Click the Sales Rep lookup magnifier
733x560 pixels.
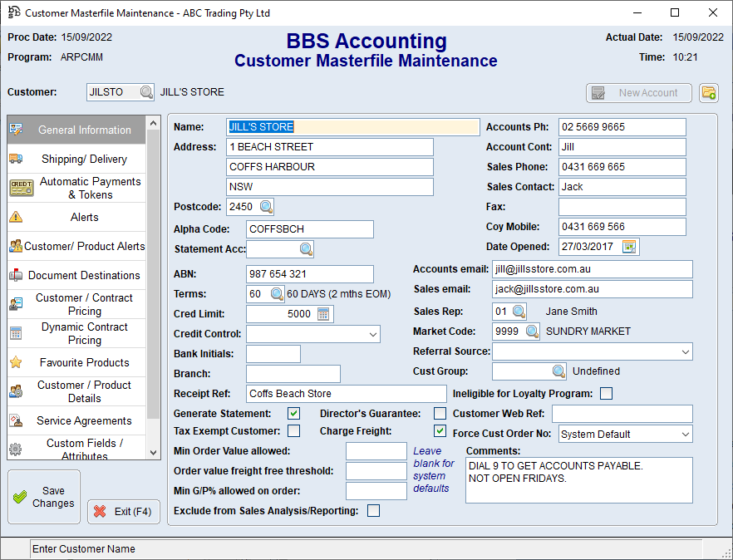point(519,312)
